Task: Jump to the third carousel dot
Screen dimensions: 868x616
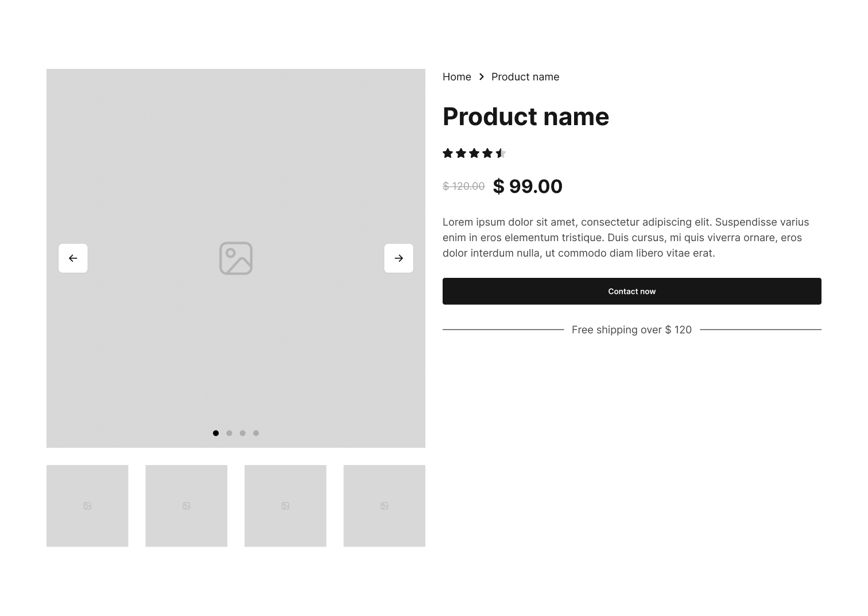Action: (243, 433)
